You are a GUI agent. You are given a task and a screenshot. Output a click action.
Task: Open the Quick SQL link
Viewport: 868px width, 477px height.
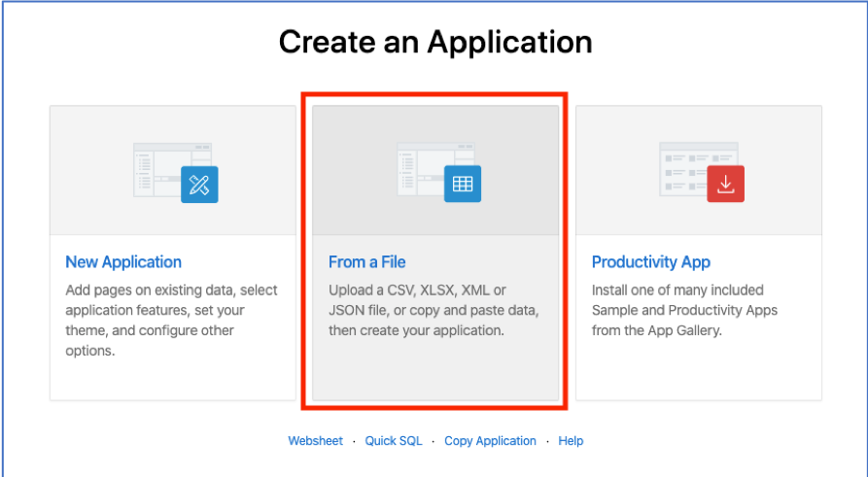pos(394,441)
